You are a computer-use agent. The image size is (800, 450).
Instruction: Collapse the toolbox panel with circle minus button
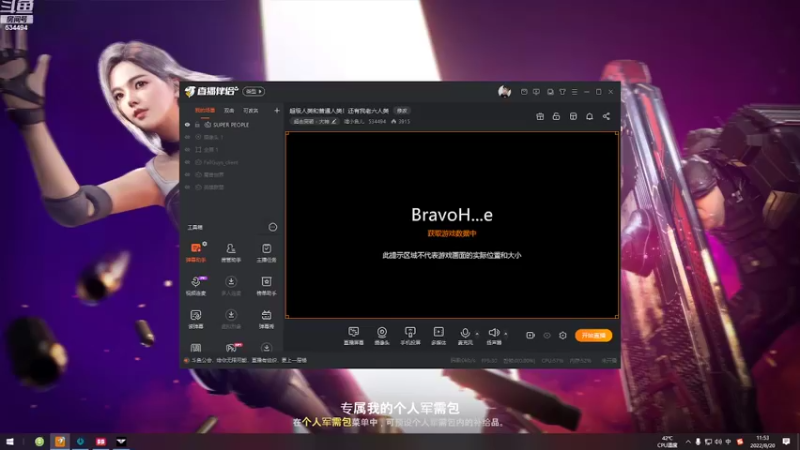coord(273,227)
